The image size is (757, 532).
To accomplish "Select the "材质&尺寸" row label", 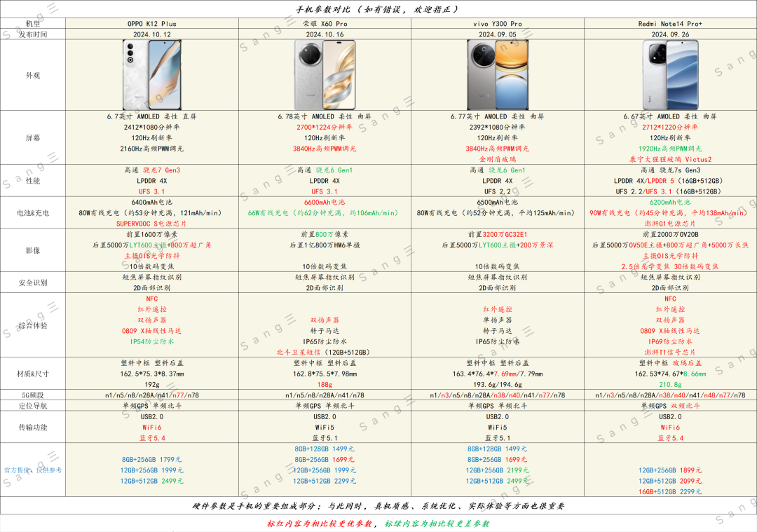I will tap(33, 374).
